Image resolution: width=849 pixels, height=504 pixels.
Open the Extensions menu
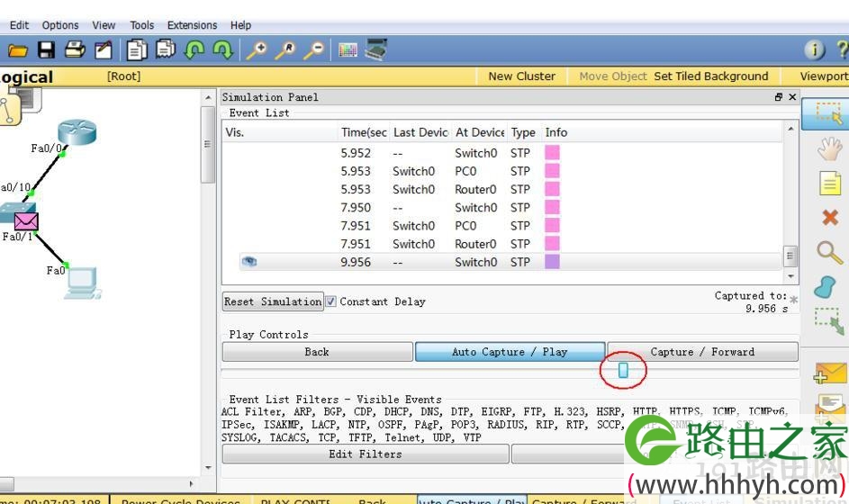(x=192, y=25)
